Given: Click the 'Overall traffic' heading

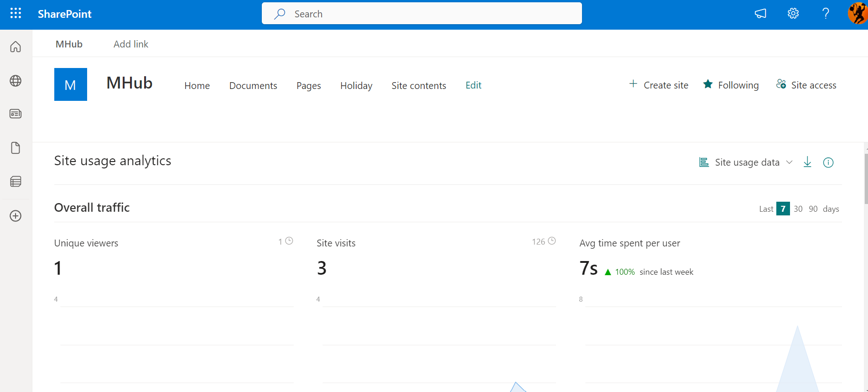Looking at the screenshot, I should [x=92, y=208].
